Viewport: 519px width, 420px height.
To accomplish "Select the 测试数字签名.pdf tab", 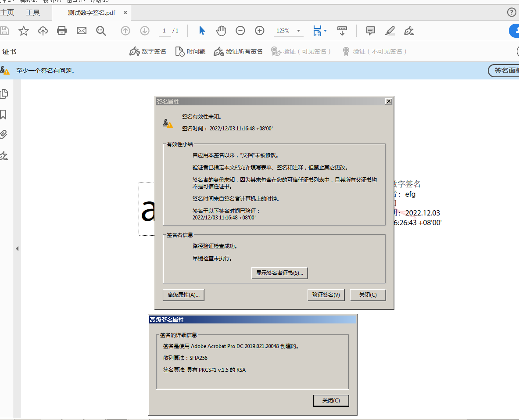I will click(x=91, y=13).
